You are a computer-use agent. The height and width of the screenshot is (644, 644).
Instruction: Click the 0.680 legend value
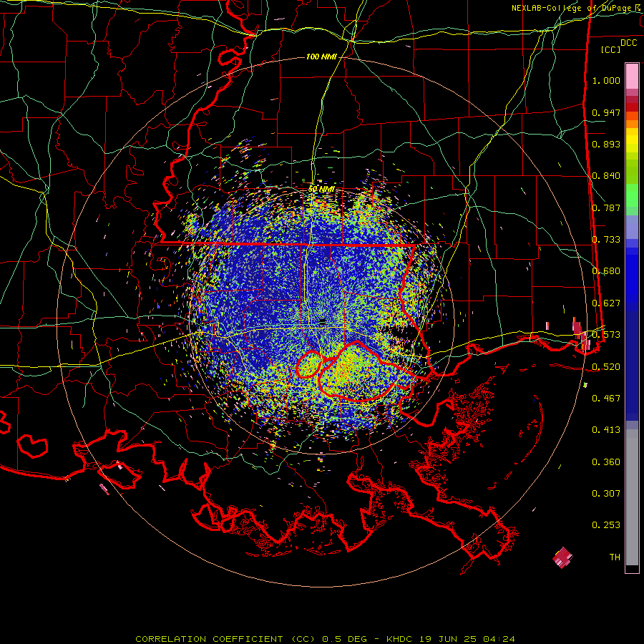tap(606, 271)
